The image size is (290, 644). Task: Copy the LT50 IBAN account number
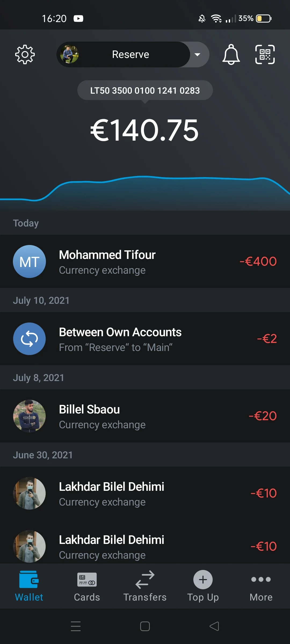tap(145, 90)
